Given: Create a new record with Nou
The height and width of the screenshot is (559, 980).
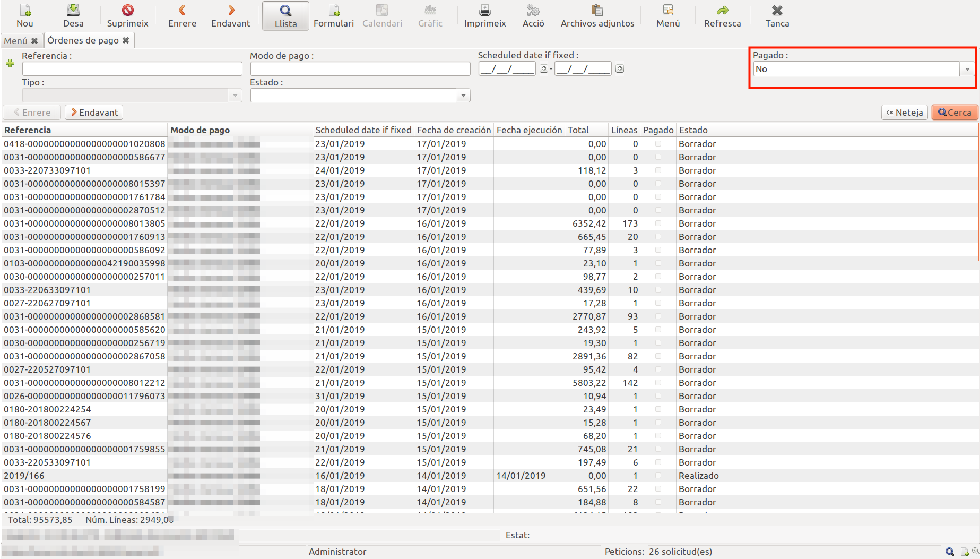Looking at the screenshot, I should click(24, 16).
